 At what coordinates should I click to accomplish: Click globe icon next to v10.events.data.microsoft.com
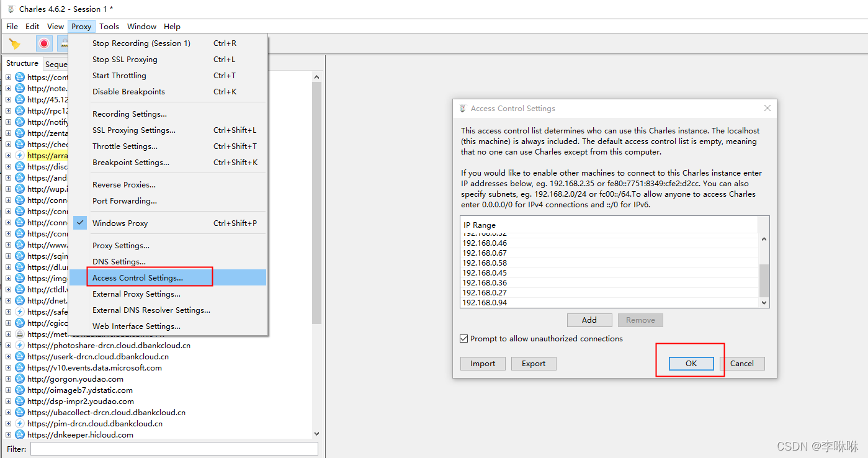(x=19, y=368)
